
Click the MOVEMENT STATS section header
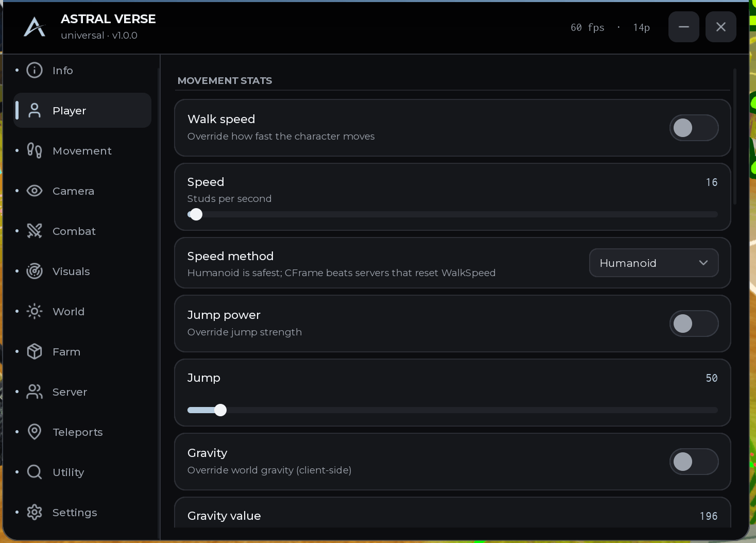click(225, 81)
